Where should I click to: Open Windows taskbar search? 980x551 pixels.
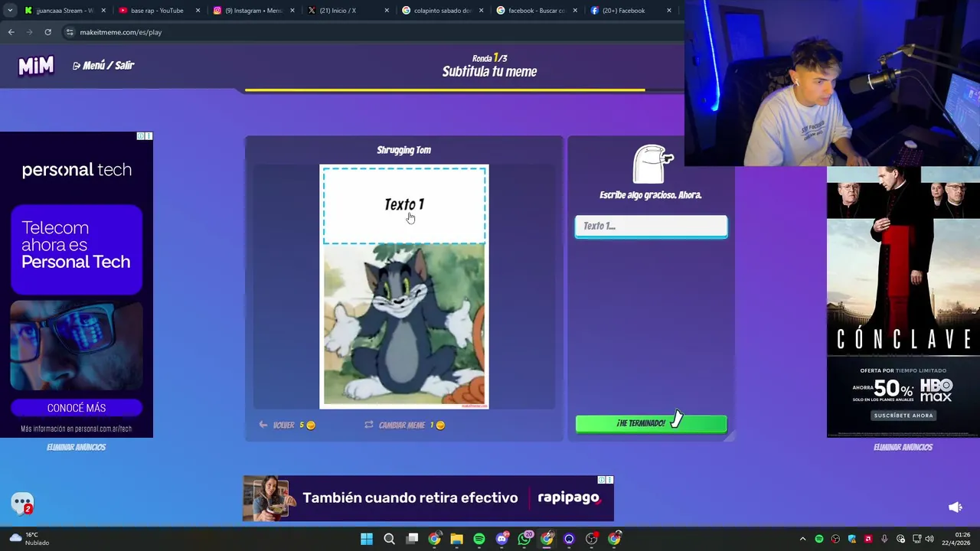pos(389,539)
